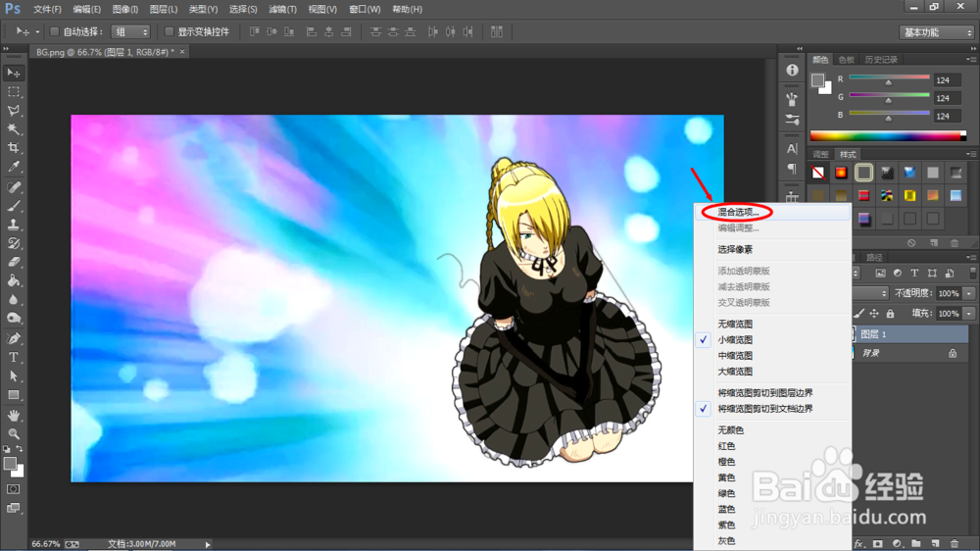Select the Dodge tool
The height and width of the screenshot is (551, 980).
pyautogui.click(x=13, y=319)
